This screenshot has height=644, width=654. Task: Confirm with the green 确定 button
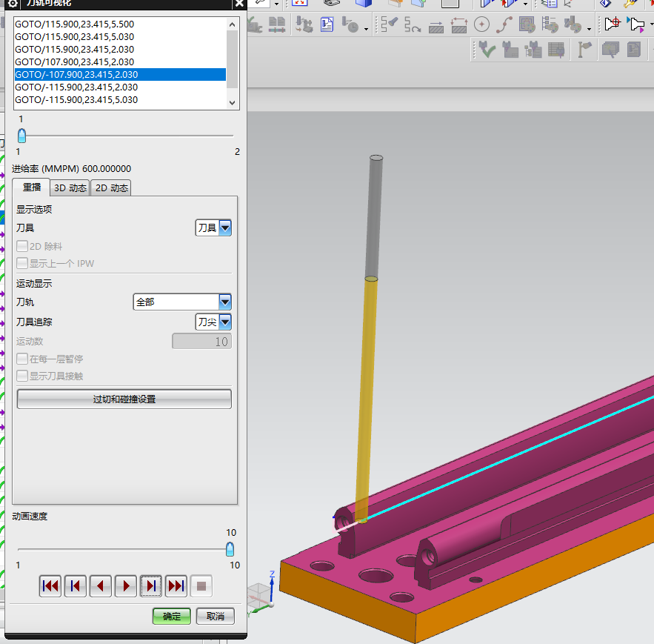point(171,616)
